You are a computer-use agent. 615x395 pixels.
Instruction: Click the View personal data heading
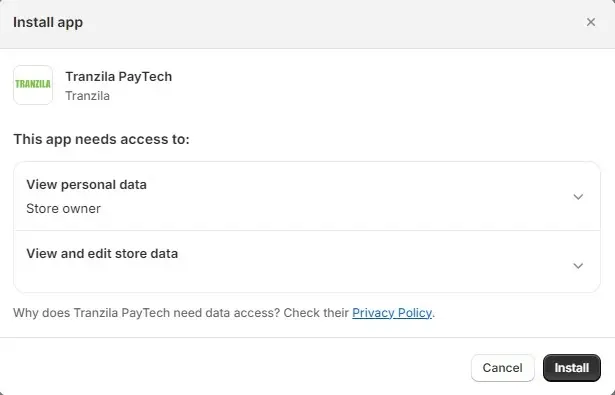tap(86, 185)
